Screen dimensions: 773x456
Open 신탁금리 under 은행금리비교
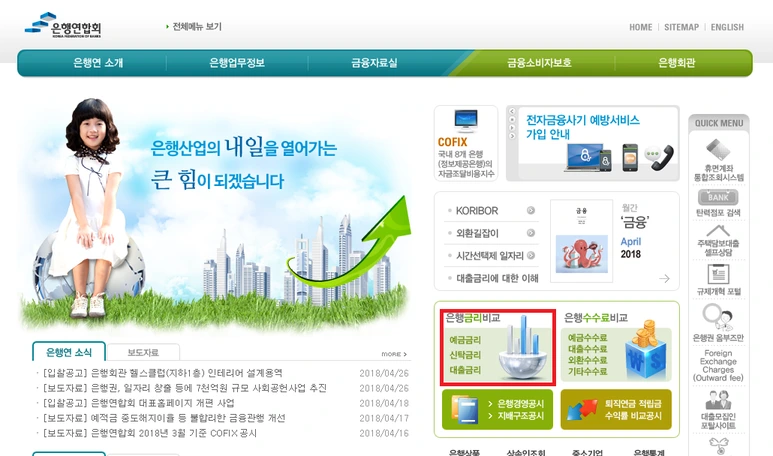(465, 355)
